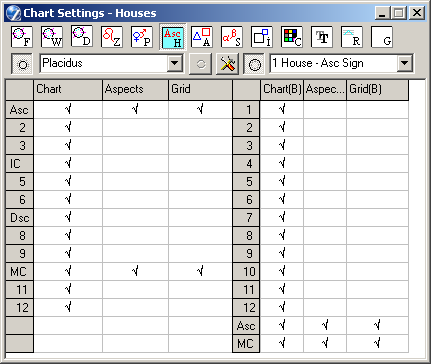Toggle MC row Aspects checkmark in left table
Viewport: 431px width, 364px height.
(x=135, y=271)
